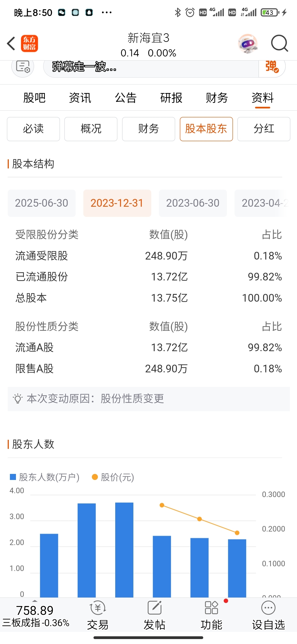Open the 交易 trade icon
297x644 pixels.
[98, 616]
